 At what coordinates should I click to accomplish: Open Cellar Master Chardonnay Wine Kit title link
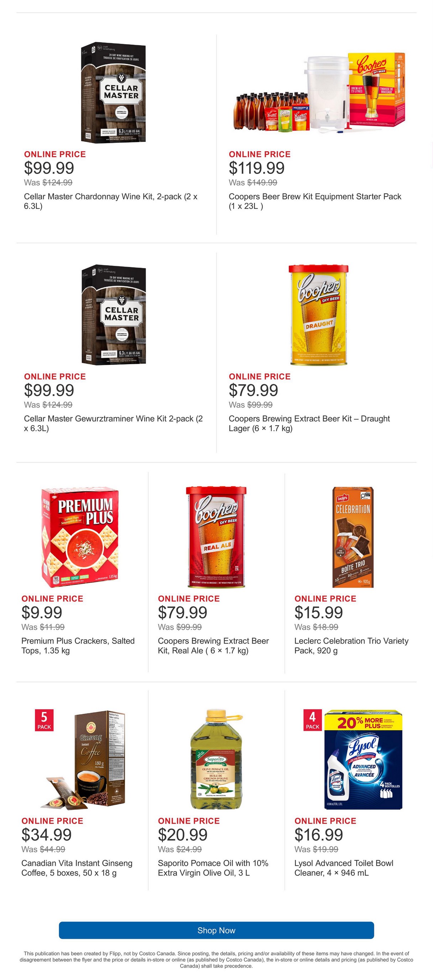(x=111, y=201)
